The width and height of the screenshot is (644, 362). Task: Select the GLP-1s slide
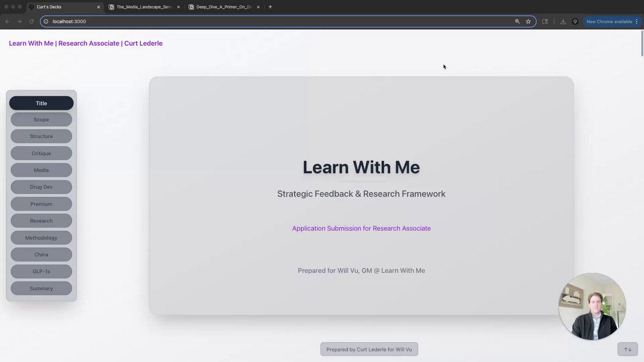41,271
